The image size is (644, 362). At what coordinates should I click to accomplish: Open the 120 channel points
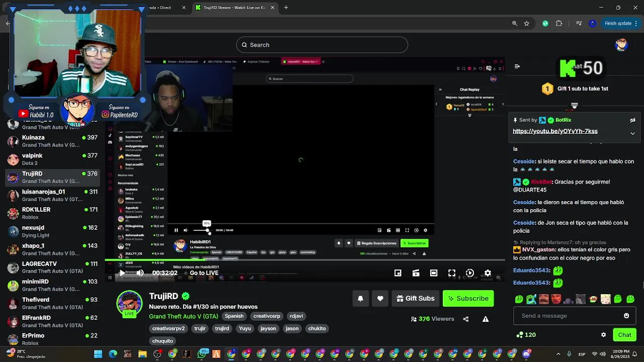526,335
